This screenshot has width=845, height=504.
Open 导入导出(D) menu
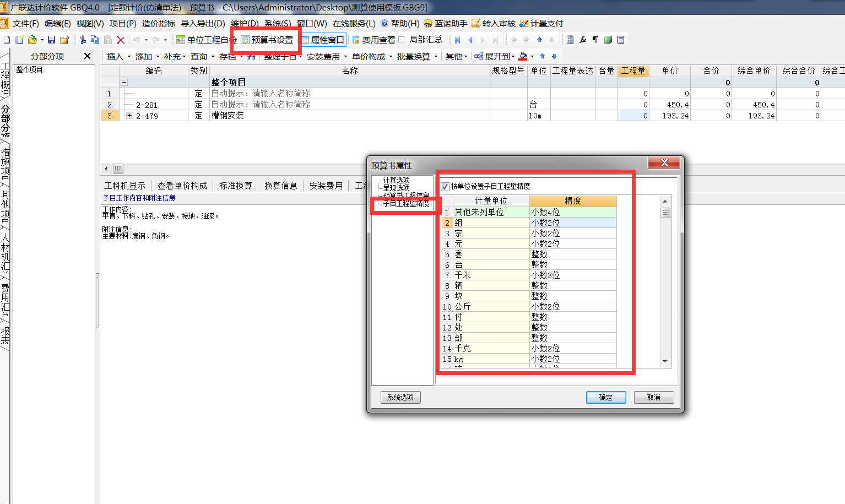pos(203,23)
